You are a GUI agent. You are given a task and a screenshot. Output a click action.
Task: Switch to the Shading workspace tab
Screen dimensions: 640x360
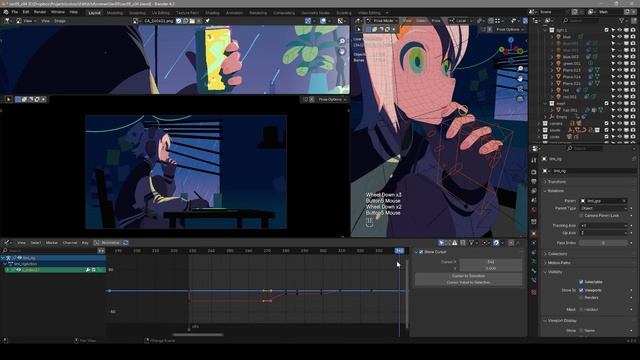(212, 13)
